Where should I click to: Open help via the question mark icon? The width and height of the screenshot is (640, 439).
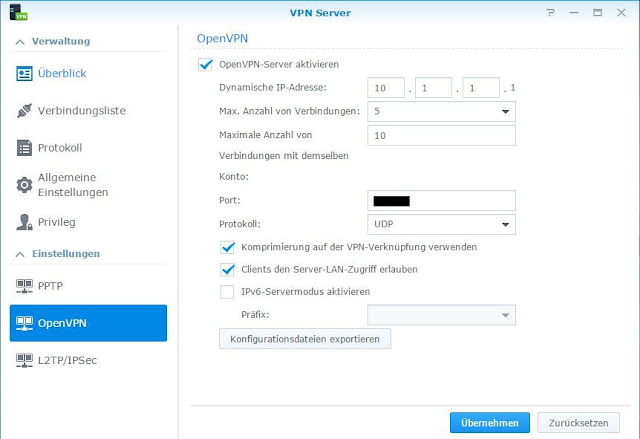pyautogui.click(x=551, y=13)
